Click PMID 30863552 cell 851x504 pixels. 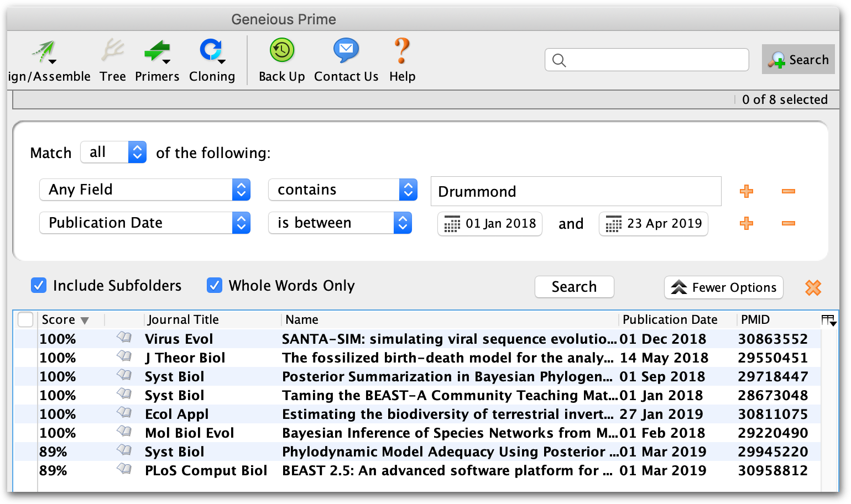[773, 339]
